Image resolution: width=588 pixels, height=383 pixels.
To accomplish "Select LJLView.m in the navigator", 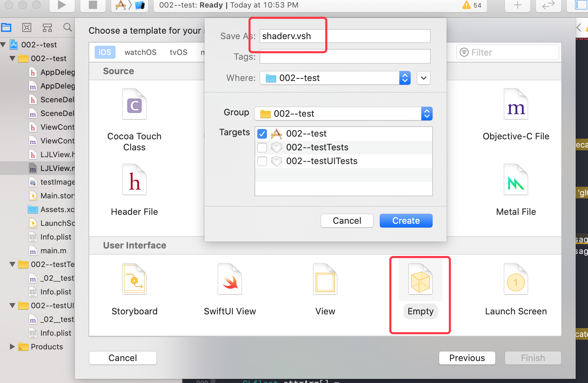I will [x=37, y=168].
